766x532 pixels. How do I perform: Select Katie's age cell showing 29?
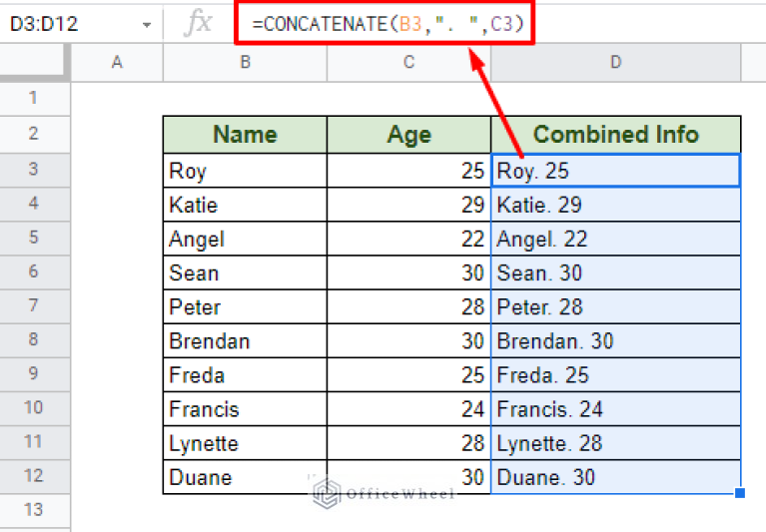(408, 205)
